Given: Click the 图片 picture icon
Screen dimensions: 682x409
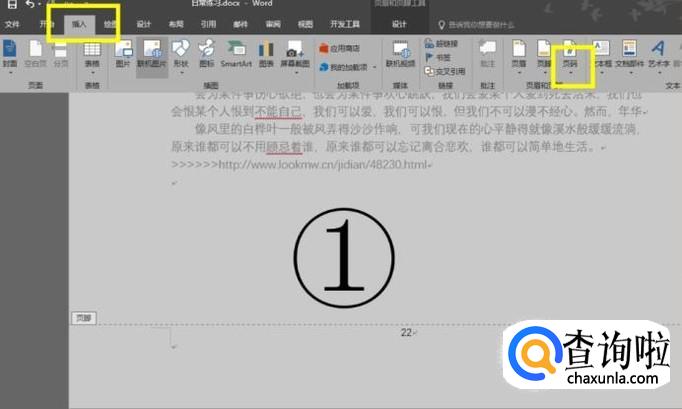Looking at the screenshot, I should (124, 54).
